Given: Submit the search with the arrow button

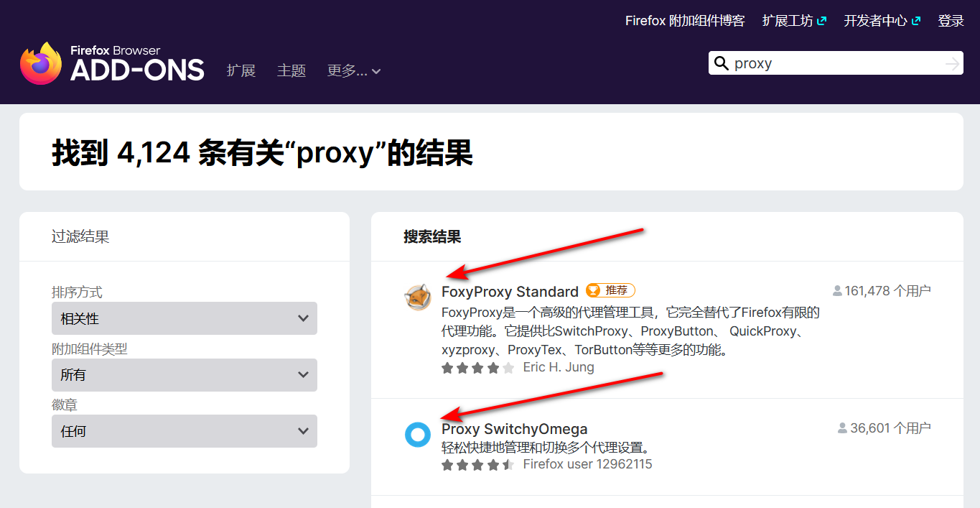Looking at the screenshot, I should 952,64.
